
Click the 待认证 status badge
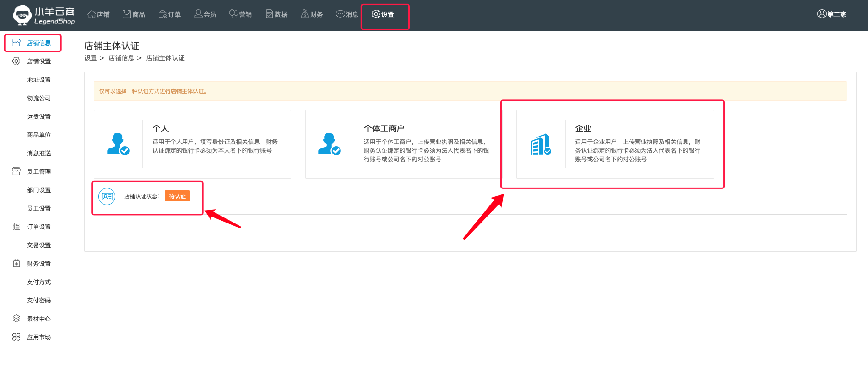[x=177, y=196]
